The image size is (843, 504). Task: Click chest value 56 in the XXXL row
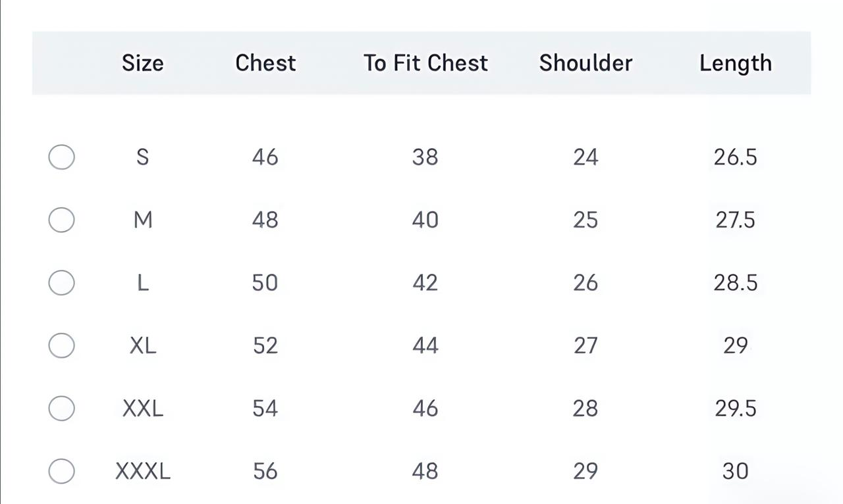[x=265, y=471]
